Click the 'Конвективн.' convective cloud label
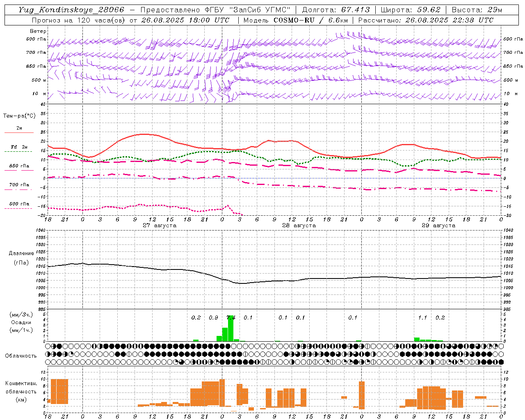This screenshot has width=525, height=420. pyautogui.click(x=21, y=383)
